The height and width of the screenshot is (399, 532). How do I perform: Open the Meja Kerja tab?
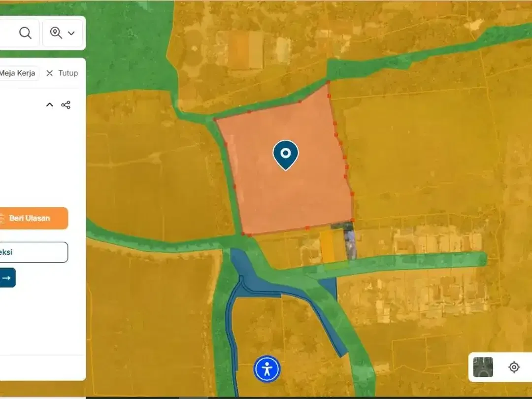18,73
